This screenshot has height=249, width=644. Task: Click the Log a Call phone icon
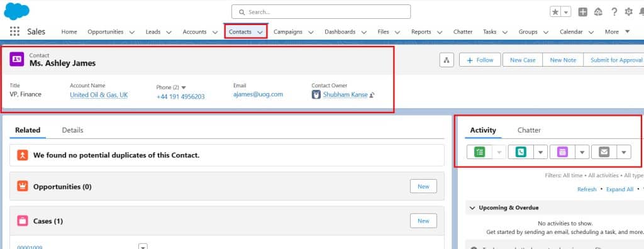[521, 152]
